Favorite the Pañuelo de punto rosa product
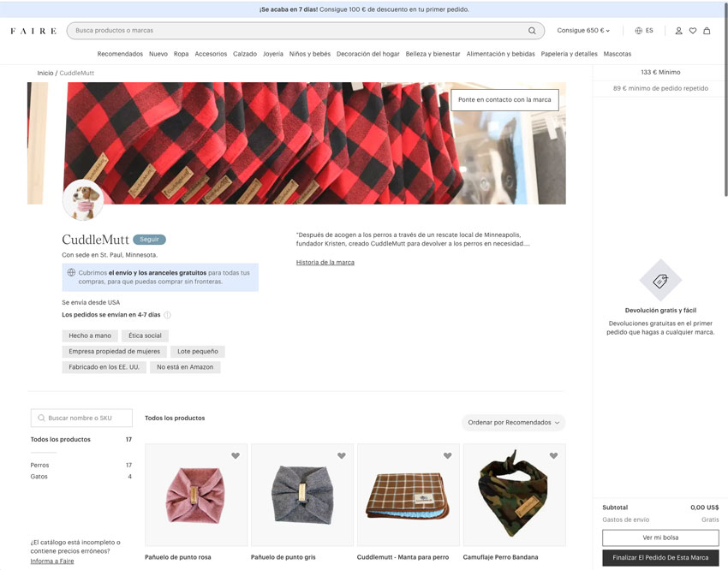 236,456
